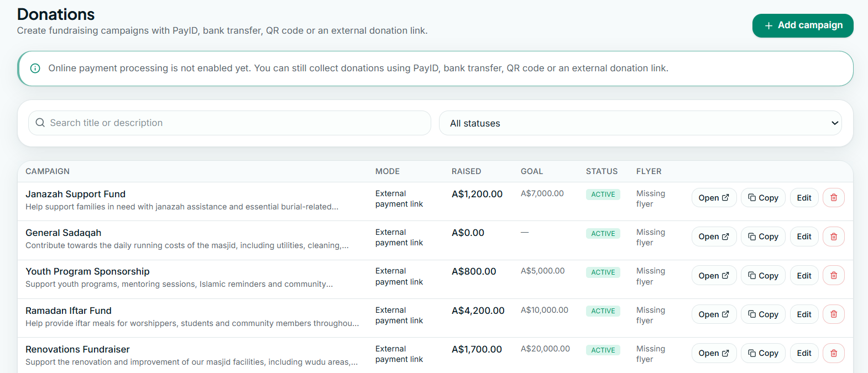Copy the General Sadaqah link
The image size is (868, 373).
tap(763, 237)
